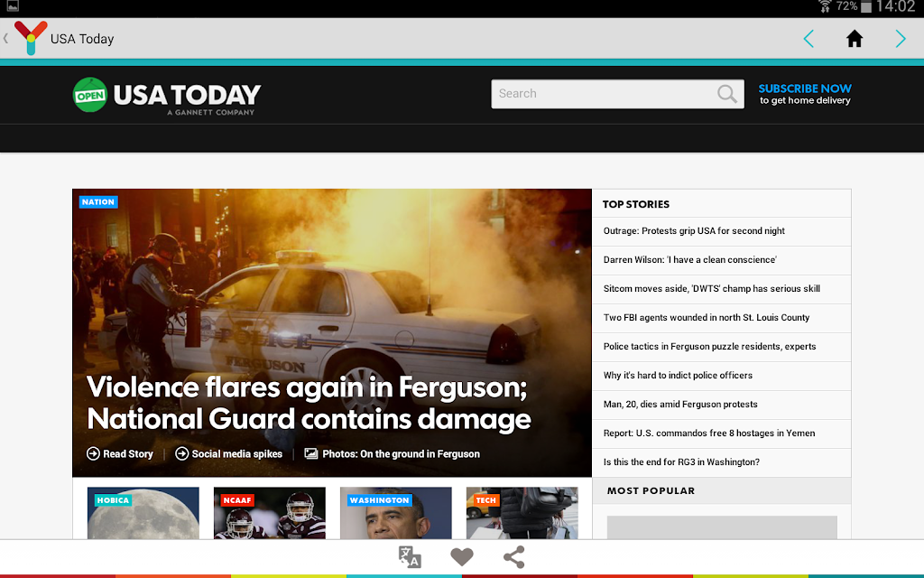Focus the Search input field
This screenshot has width=924, height=578.
(x=617, y=94)
